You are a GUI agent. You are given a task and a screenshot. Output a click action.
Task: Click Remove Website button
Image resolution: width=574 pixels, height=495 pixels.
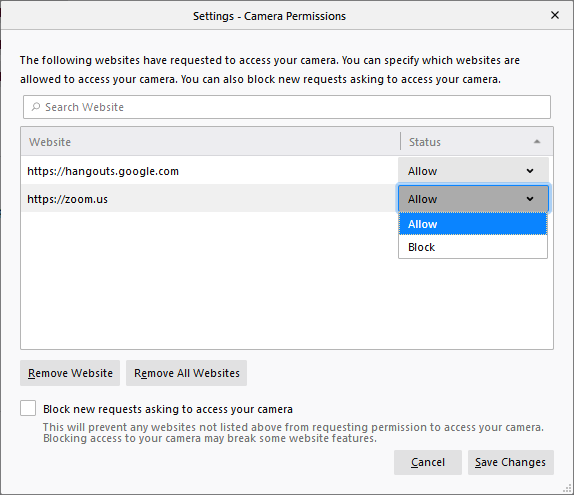(70, 373)
